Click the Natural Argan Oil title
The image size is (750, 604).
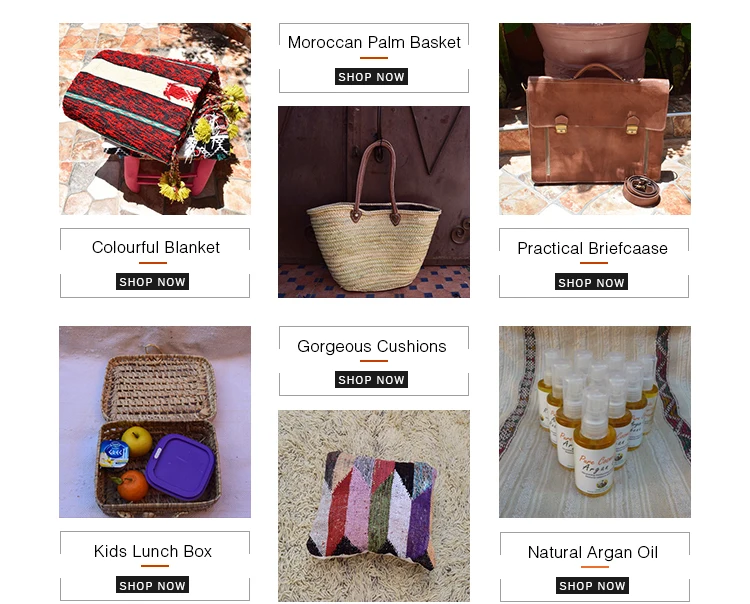click(x=593, y=552)
